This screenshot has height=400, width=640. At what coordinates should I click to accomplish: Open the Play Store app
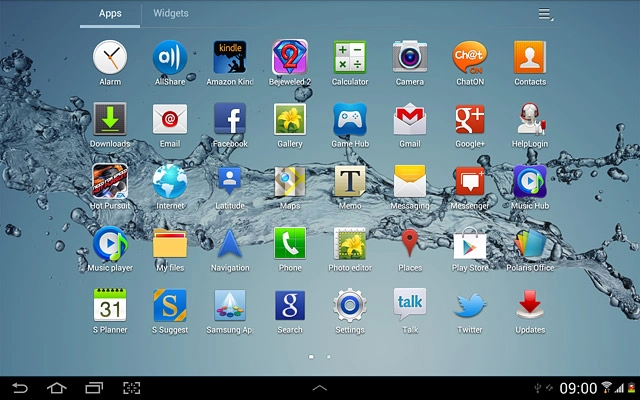pyautogui.click(x=470, y=245)
